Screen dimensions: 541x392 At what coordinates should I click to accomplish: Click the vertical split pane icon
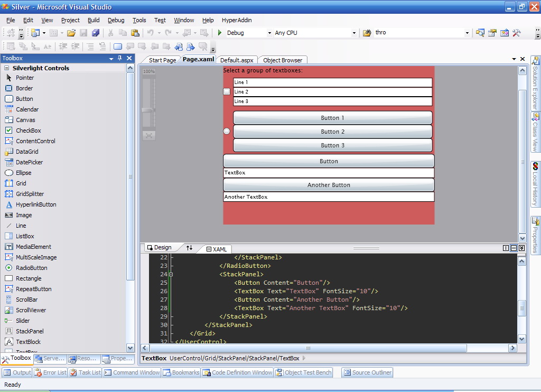click(506, 248)
